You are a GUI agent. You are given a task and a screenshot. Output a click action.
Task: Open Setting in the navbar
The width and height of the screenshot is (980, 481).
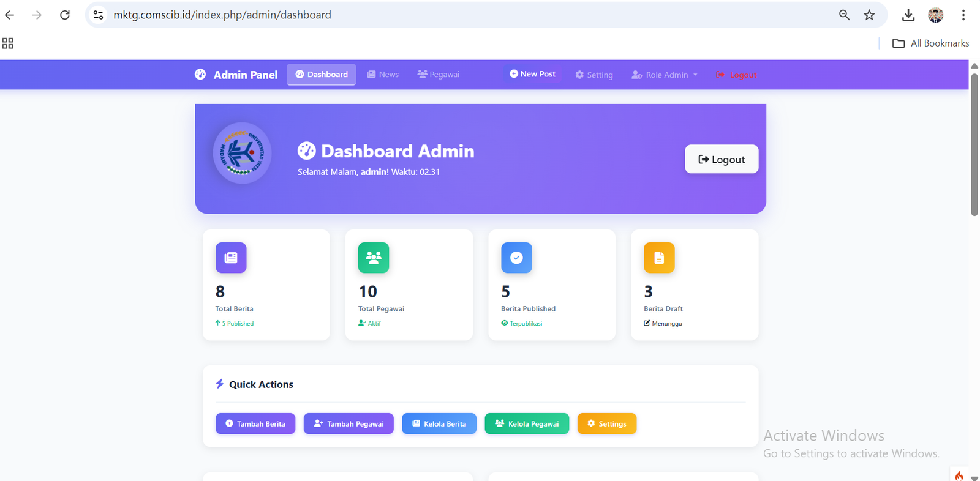tap(594, 75)
